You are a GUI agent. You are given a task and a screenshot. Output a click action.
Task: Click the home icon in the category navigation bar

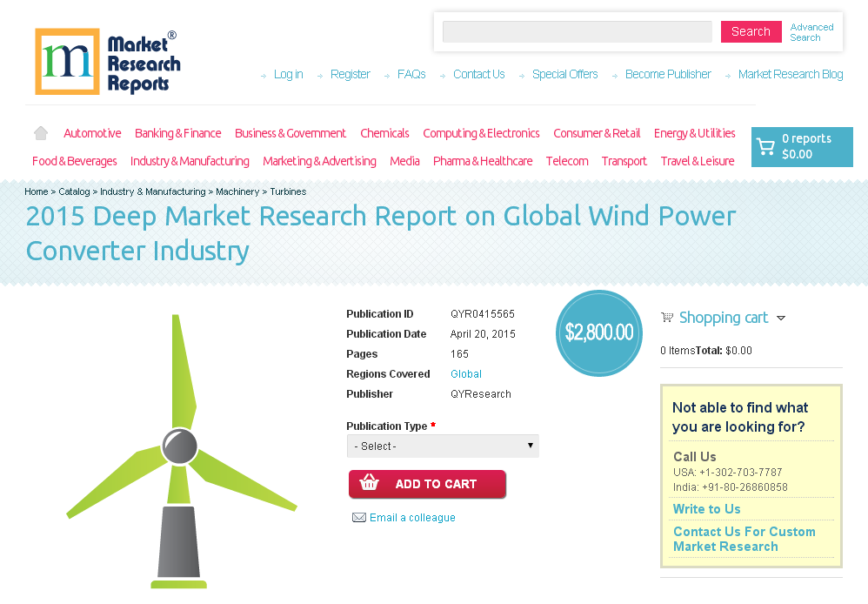40,132
